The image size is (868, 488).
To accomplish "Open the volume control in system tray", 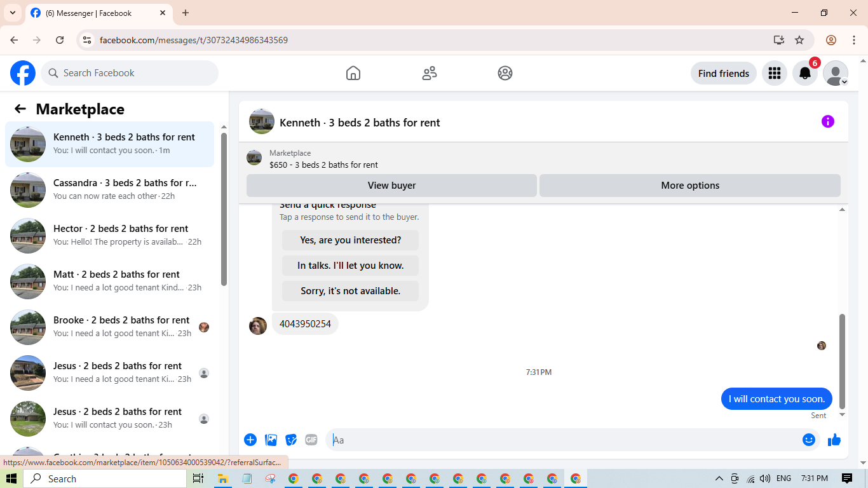I will (x=765, y=478).
